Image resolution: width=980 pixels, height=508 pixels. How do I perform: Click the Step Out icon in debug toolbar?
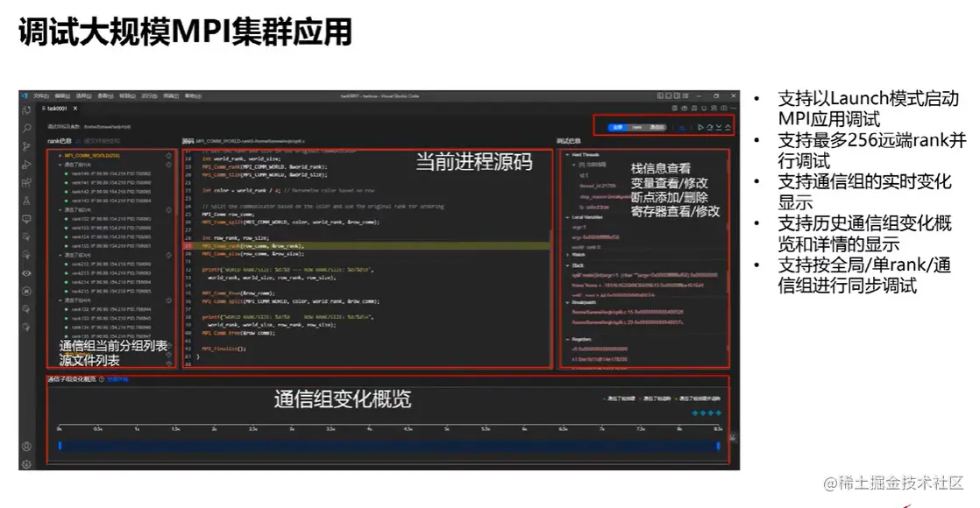click(727, 128)
